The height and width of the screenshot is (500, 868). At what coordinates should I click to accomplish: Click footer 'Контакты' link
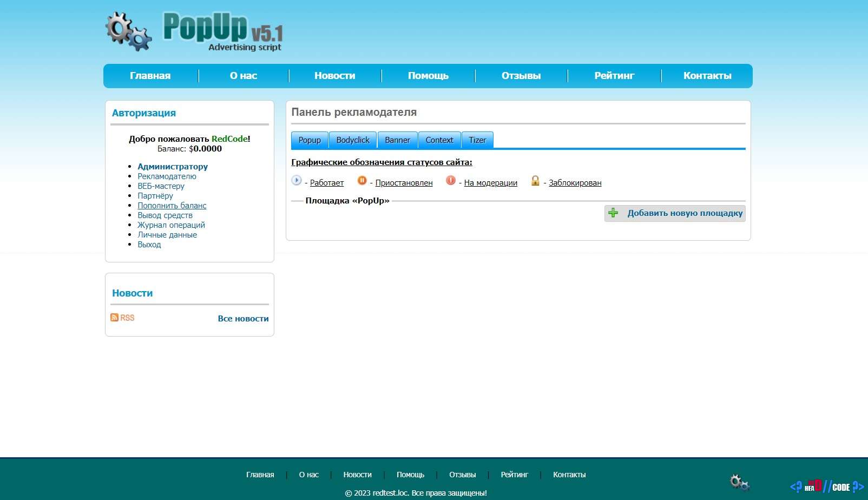(x=569, y=475)
